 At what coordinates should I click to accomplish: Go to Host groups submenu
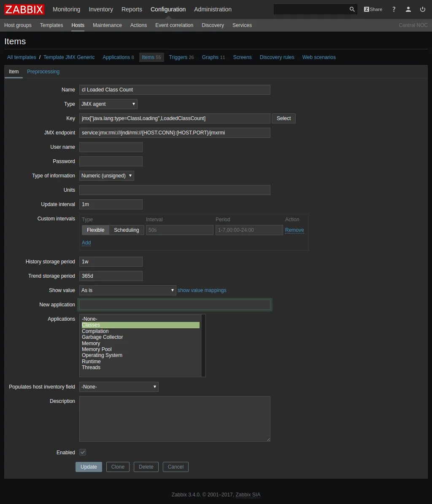[x=18, y=25]
